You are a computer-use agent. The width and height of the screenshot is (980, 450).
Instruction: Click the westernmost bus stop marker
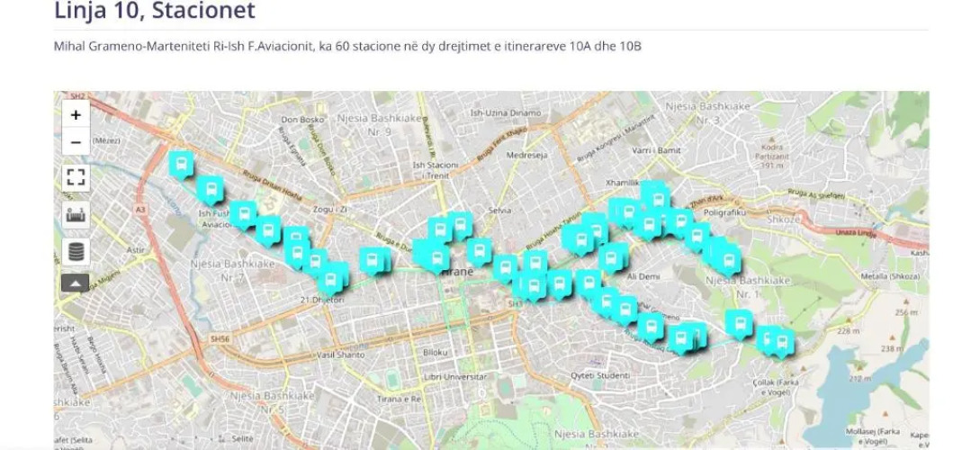181,165
